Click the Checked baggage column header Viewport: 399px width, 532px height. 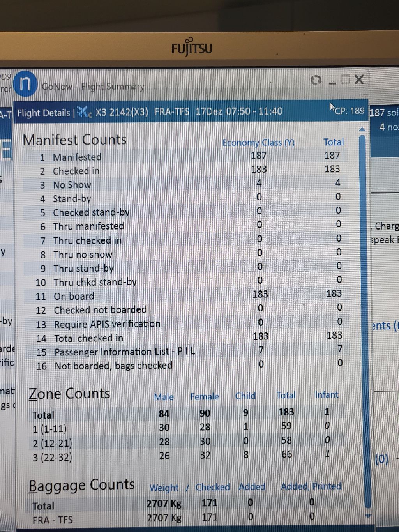(212, 487)
